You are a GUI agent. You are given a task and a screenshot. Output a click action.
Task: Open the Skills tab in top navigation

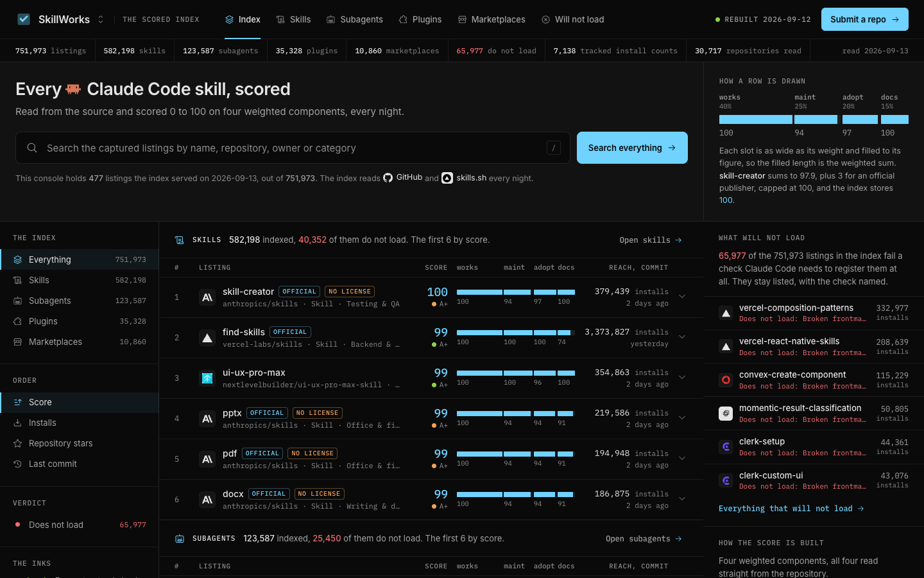coord(293,19)
